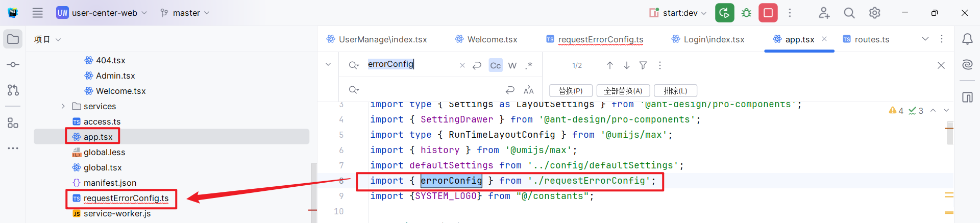
Task: Toggle Match Case (Cc) search option
Action: (x=495, y=65)
